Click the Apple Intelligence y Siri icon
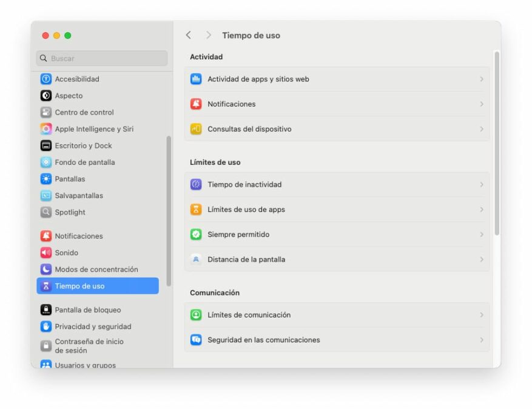Screen dimensions: 532x409 tap(46, 129)
